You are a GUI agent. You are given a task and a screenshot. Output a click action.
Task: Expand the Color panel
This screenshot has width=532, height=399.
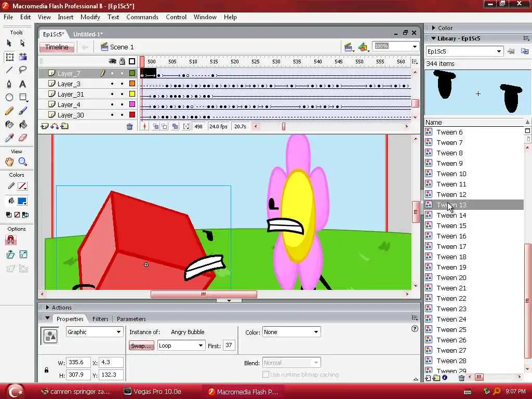pos(434,28)
